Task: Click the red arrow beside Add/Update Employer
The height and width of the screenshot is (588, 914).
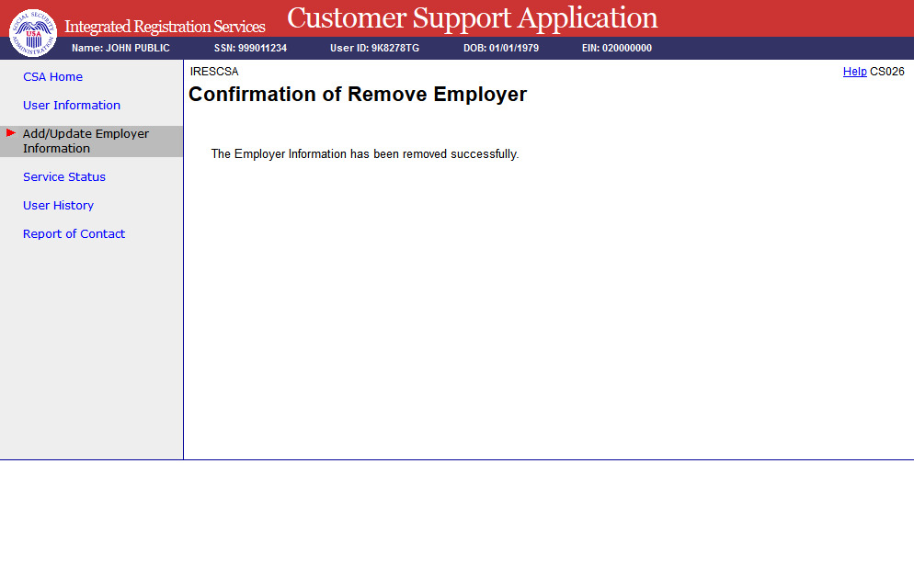Action: point(10,133)
